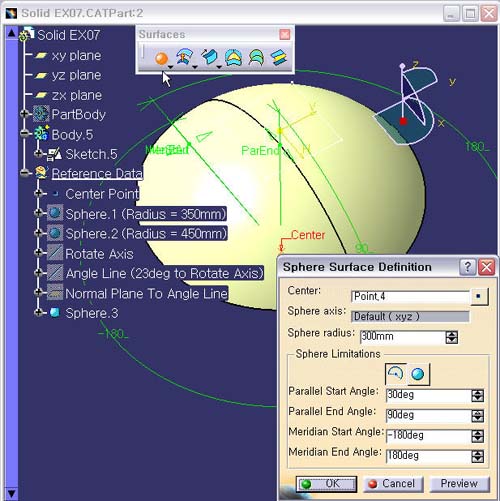The width and height of the screenshot is (500, 501).
Task: Collapse the Body.5 tree node
Action: click(x=24, y=134)
